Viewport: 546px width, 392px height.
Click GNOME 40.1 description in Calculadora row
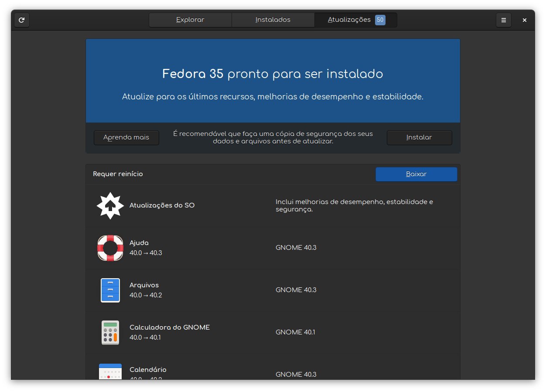[295, 332]
